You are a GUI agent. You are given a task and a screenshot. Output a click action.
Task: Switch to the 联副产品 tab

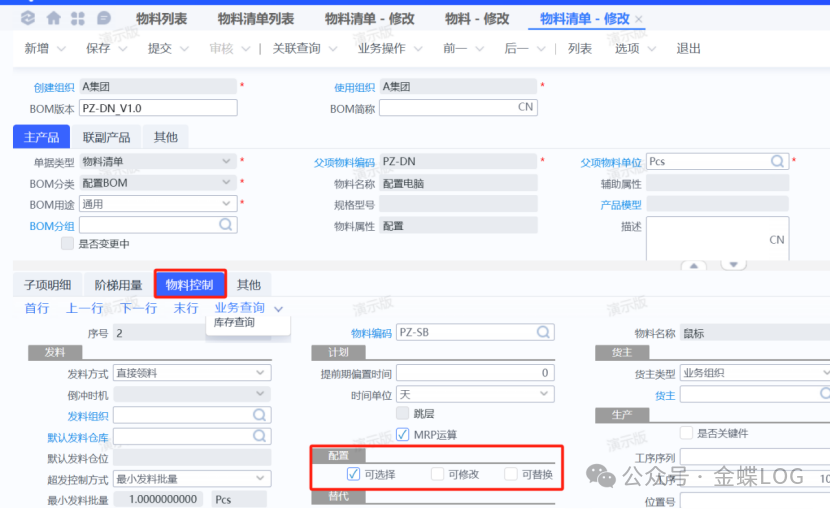pyautogui.click(x=105, y=137)
